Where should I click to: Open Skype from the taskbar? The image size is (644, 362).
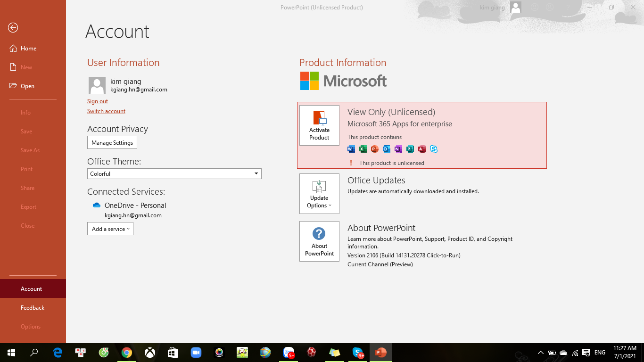[x=358, y=353]
